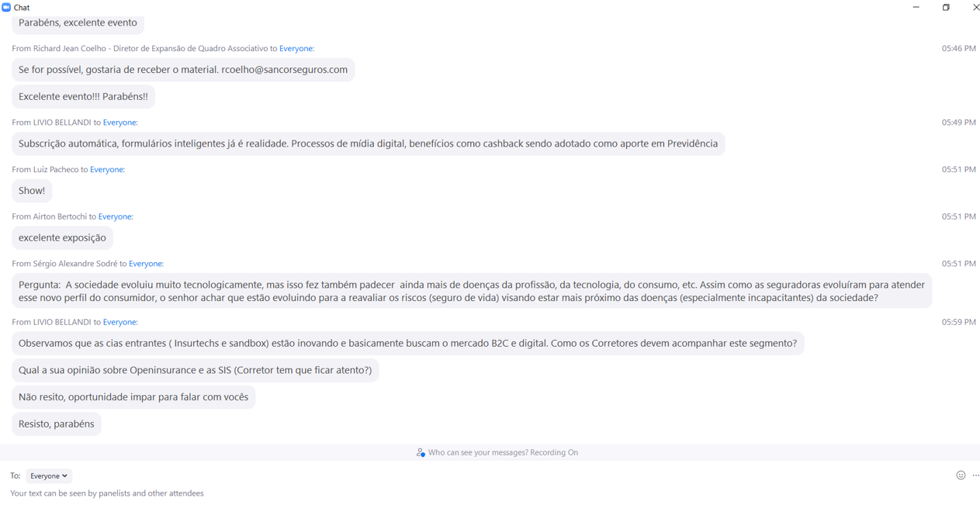This screenshot has width=980, height=526.
Task: Close the Chat window
Action: pos(976,7)
